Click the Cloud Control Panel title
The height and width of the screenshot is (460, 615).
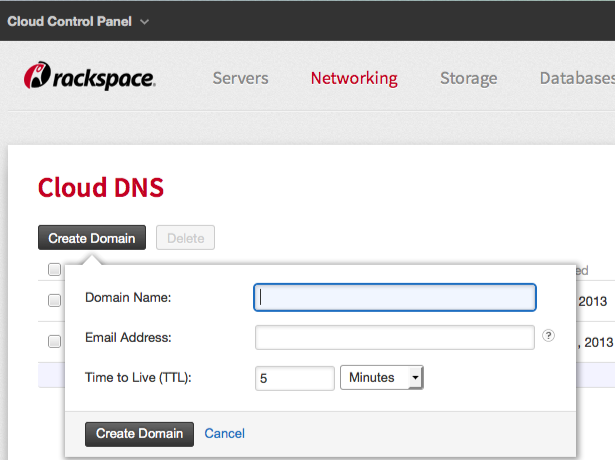click(69, 22)
